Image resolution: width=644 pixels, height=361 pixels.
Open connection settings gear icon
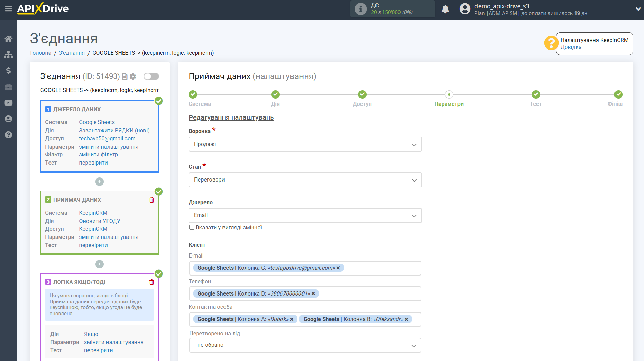click(x=133, y=77)
